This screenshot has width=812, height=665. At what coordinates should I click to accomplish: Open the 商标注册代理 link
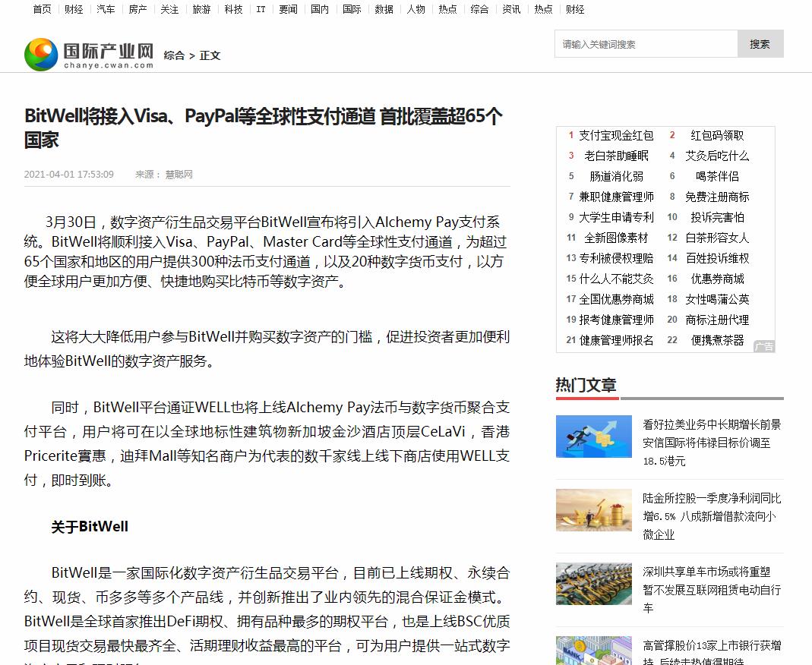(717, 320)
